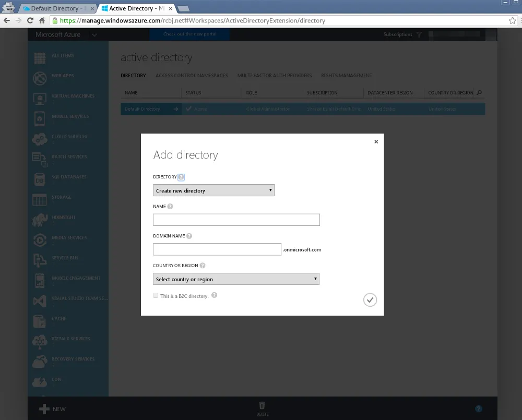The image size is (522, 420).
Task: Click the Directory help question icon
Action: 181,177
